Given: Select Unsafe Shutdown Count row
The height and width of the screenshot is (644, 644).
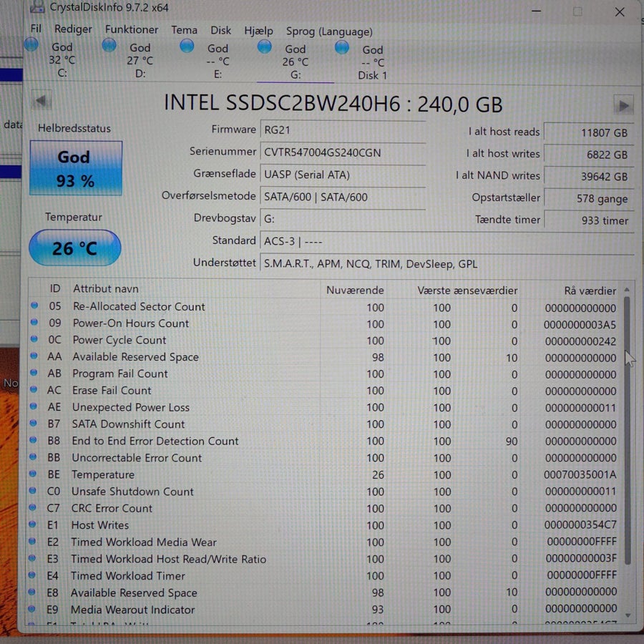Looking at the screenshot, I should coord(324,492).
